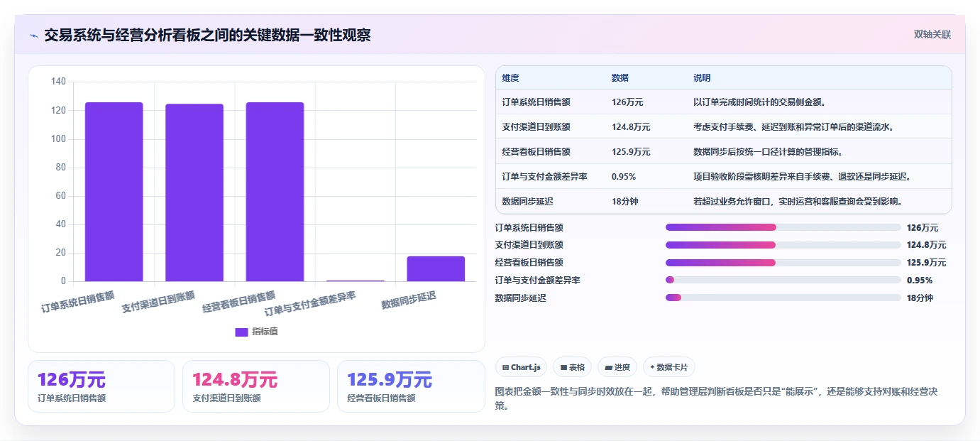Click the 指标值 legend label

pyautogui.click(x=265, y=332)
